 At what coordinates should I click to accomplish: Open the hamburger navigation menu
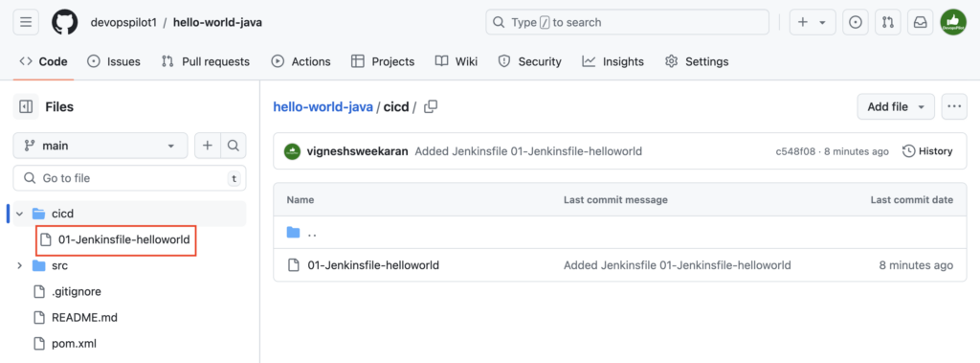tap(26, 22)
